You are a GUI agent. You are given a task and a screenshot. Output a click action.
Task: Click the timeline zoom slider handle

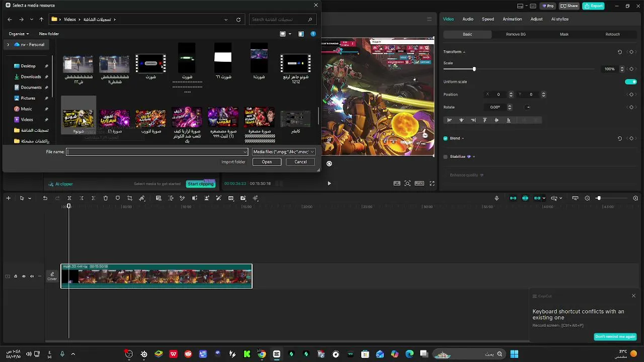click(598, 198)
